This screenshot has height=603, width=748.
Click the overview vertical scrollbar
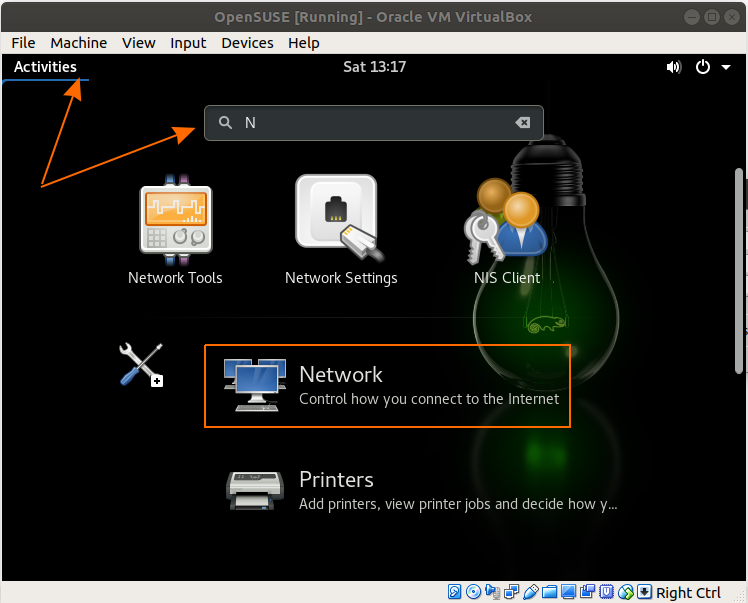pyautogui.click(x=739, y=271)
